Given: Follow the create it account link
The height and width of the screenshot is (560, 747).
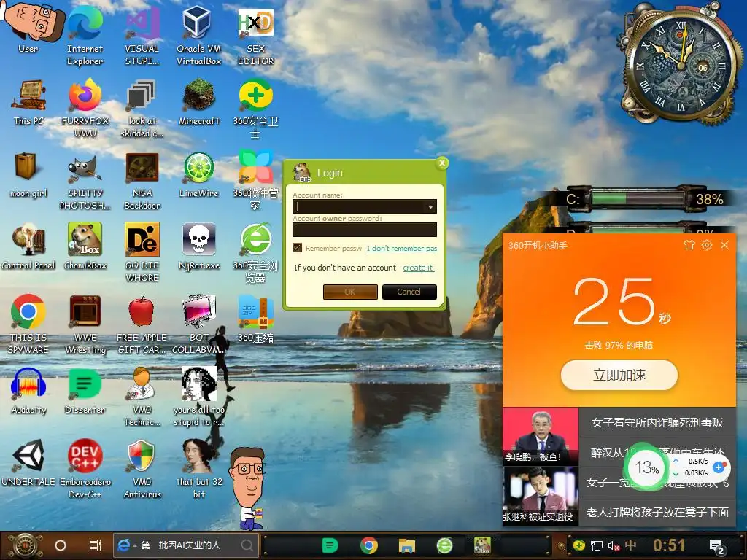Looking at the screenshot, I should click(418, 268).
